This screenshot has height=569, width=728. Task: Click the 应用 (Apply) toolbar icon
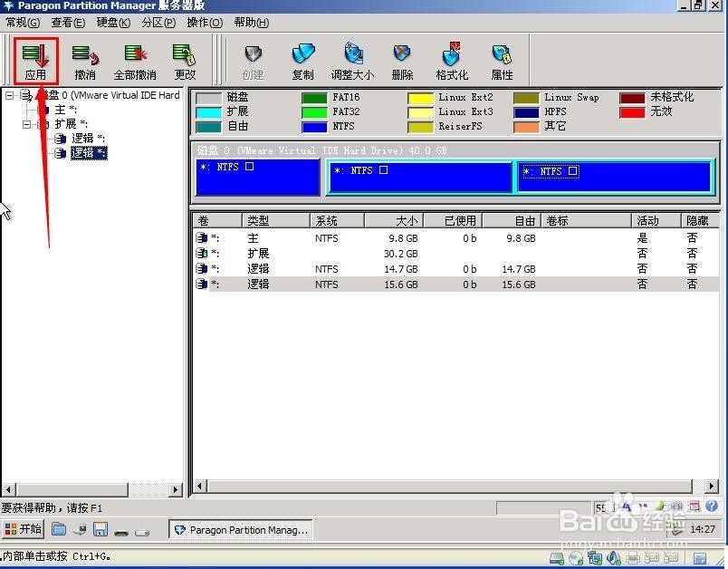(35, 61)
